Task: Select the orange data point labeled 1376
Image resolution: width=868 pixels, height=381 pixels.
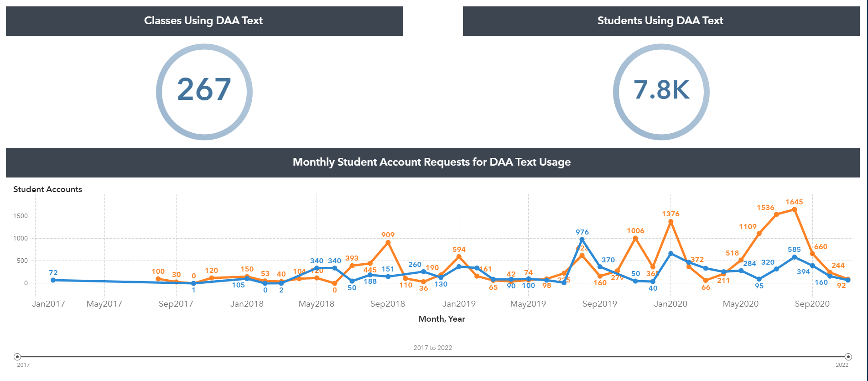Action: pos(670,222)
